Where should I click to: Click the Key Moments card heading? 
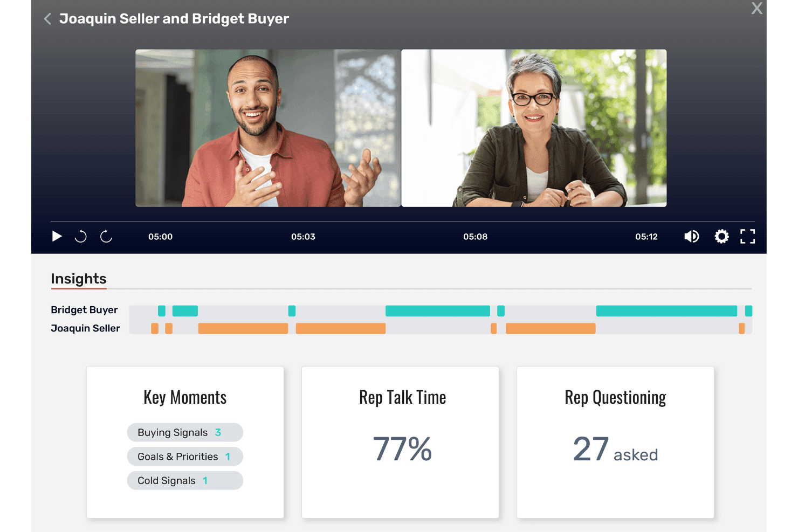tap(185, 398)
